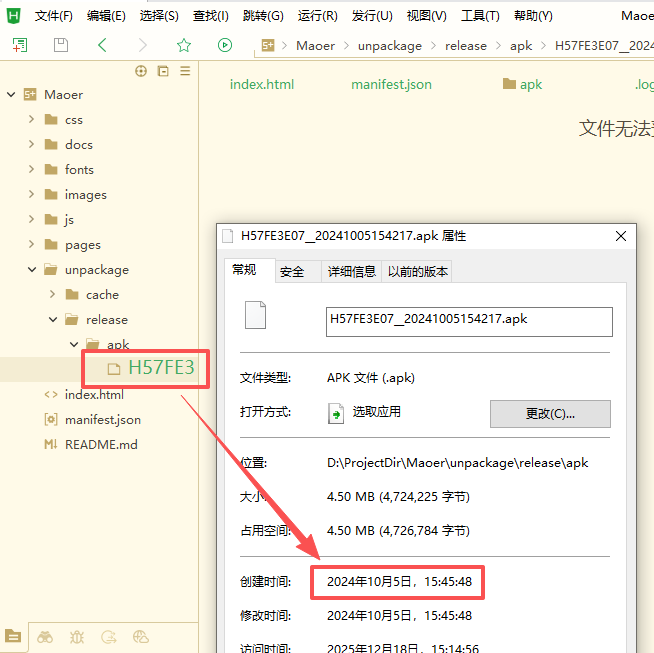Image resolution: width=654 pixels, height=653 pixels.
Task: Open manifest.json in the project tree
Action: click(x=103, y=420)
